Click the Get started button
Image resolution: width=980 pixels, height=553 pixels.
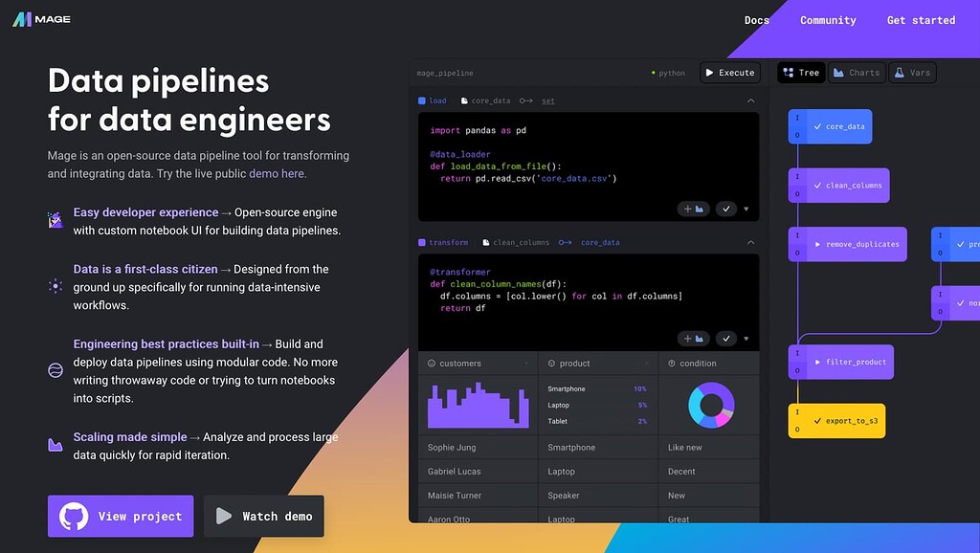click(x=920, y=19)
